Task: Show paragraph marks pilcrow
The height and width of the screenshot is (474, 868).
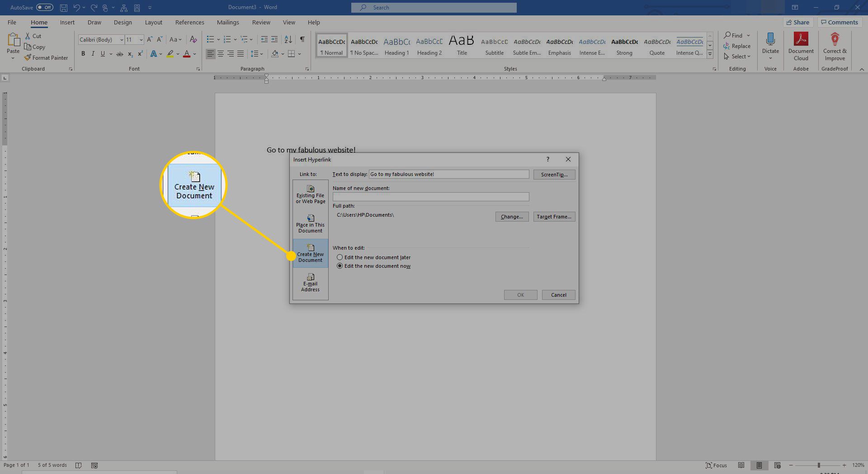Action: click(x=302, y=39)
